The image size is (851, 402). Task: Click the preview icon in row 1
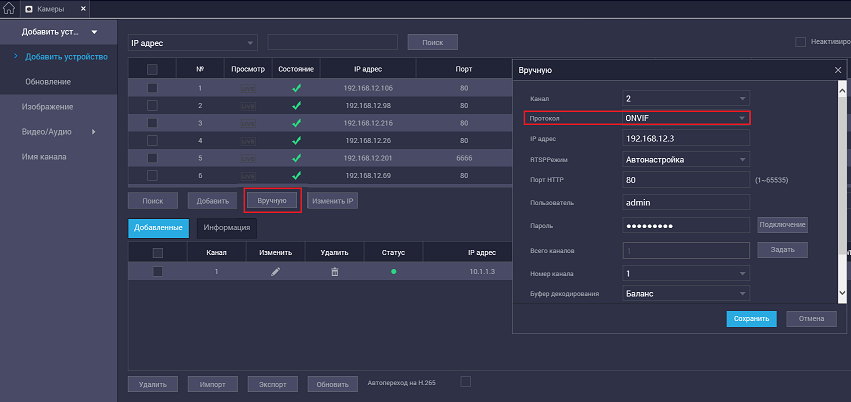point(248,88)
